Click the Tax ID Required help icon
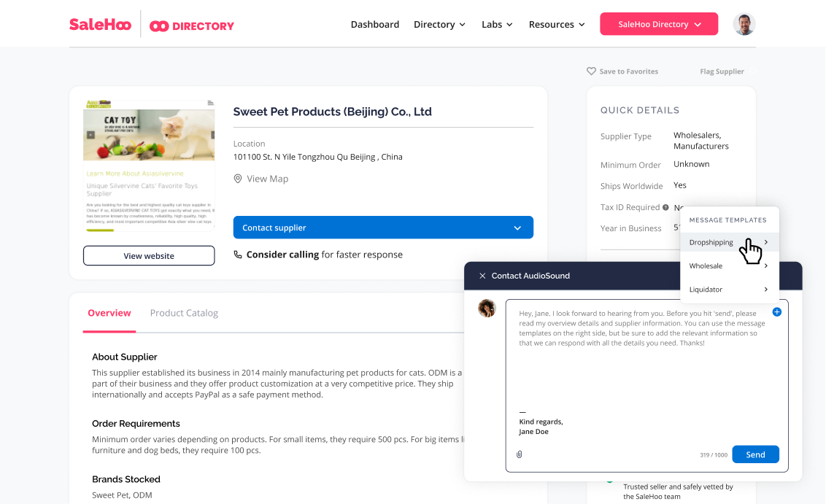The image size is (826, 504). tap(665, 208)
